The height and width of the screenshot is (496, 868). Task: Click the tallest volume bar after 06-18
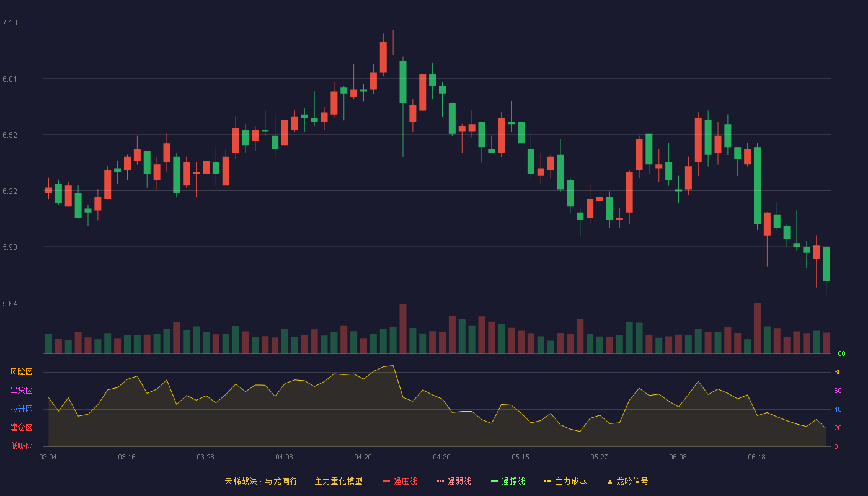pos(757,328)
